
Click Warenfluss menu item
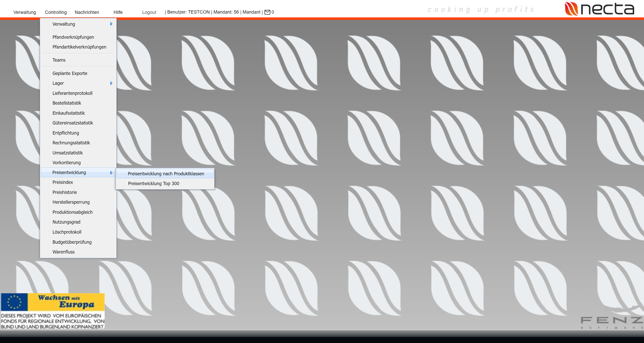coord(63,252)
